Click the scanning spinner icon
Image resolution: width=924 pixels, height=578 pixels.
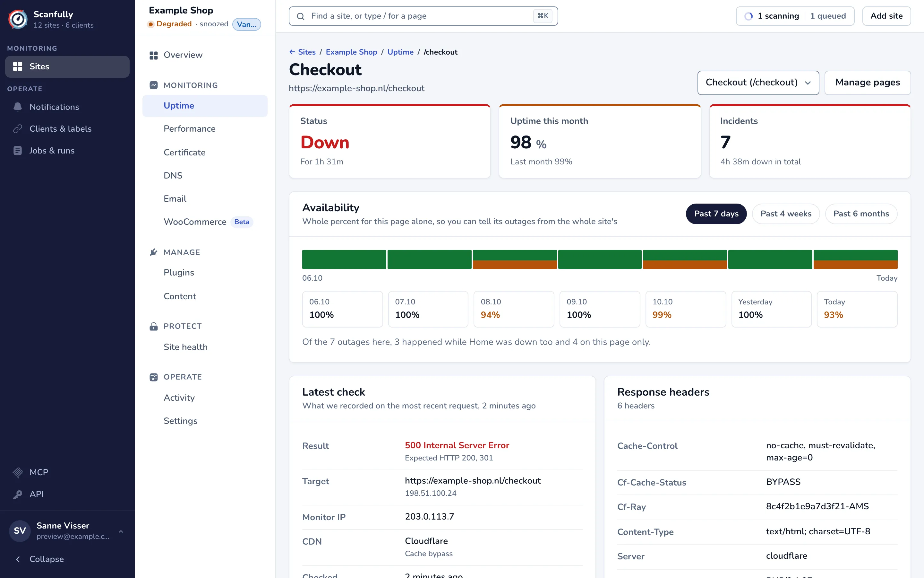click(x=749, y=16)
